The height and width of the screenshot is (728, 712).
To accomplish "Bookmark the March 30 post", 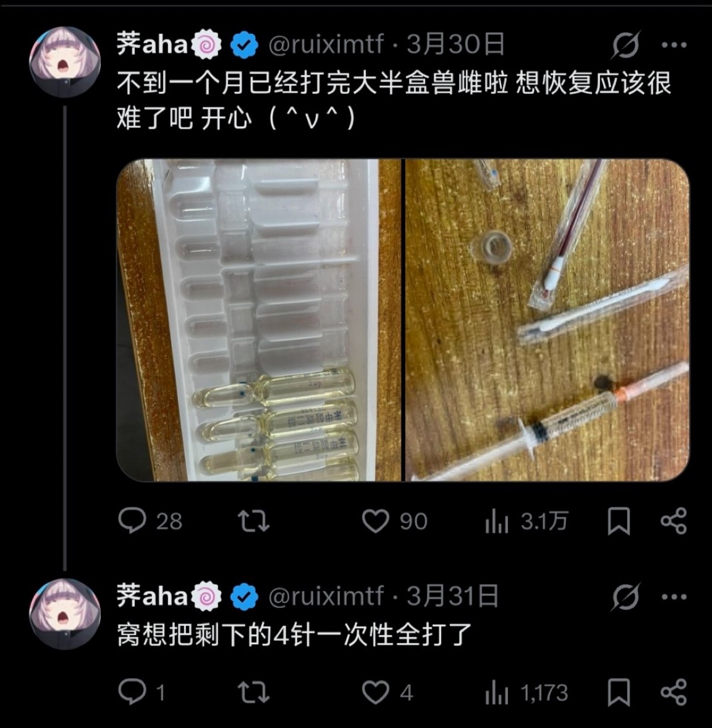I will click(x=619, y=521).
